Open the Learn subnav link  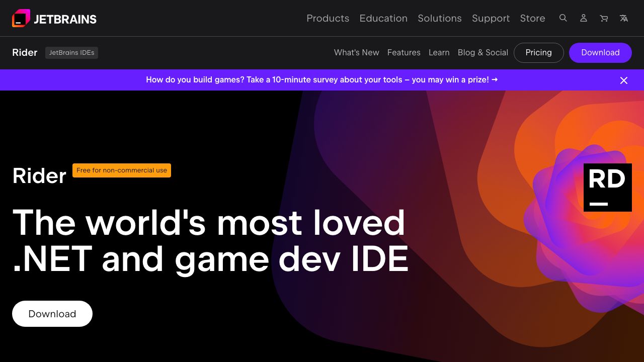[x=439, y=52]
